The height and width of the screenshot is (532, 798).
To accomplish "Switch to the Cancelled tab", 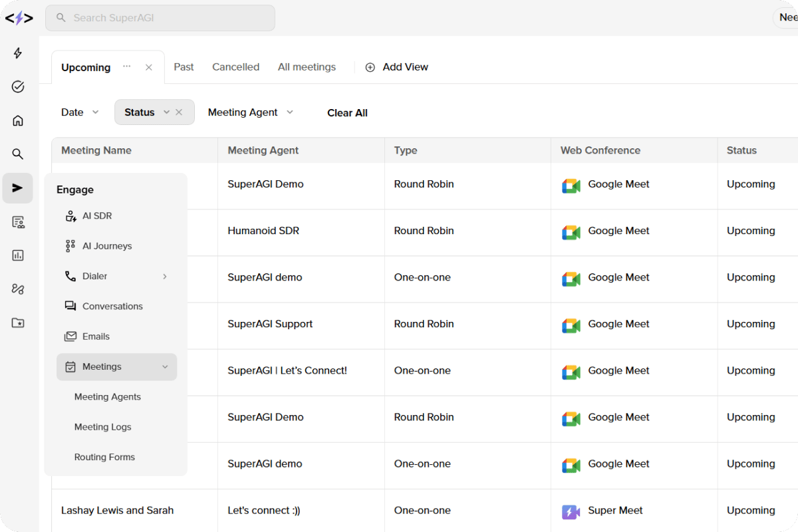I will (x=235, y=67).
